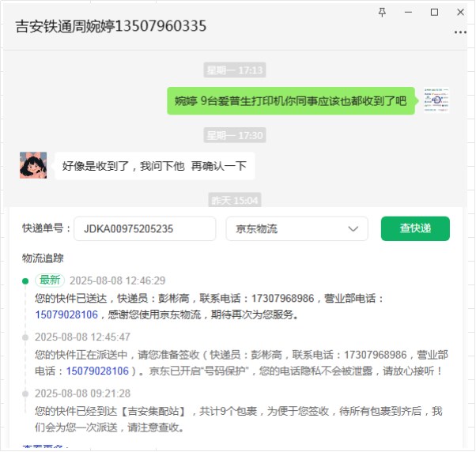476x452 pixels.
Task: Click the time stamp 星期一 17:30
Action: [235, 135]
